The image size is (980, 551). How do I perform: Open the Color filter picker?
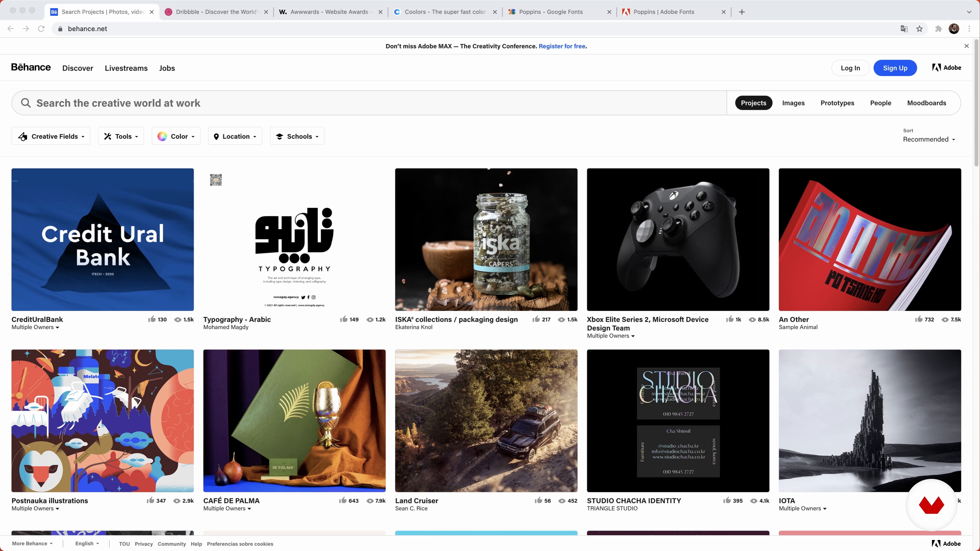[176, 136]
